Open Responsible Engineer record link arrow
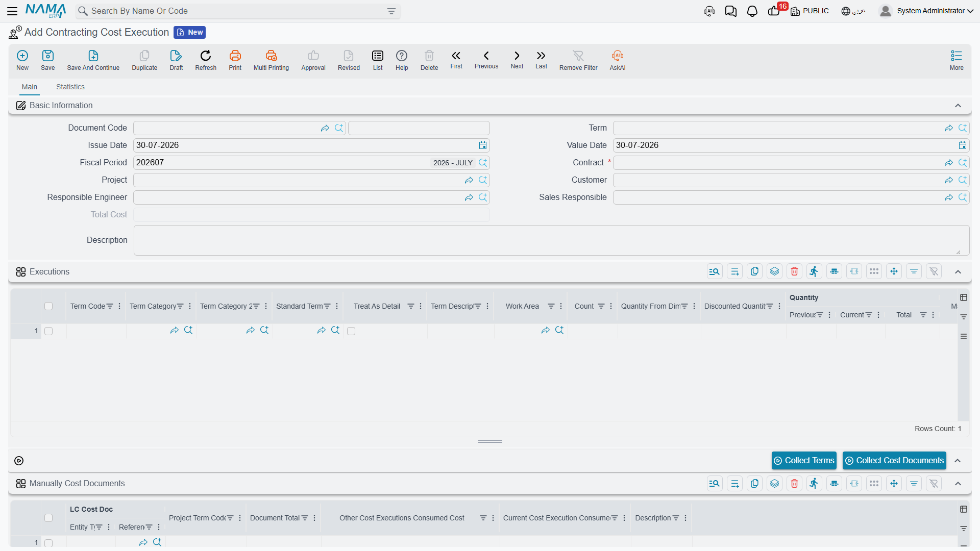 point(469,197)
